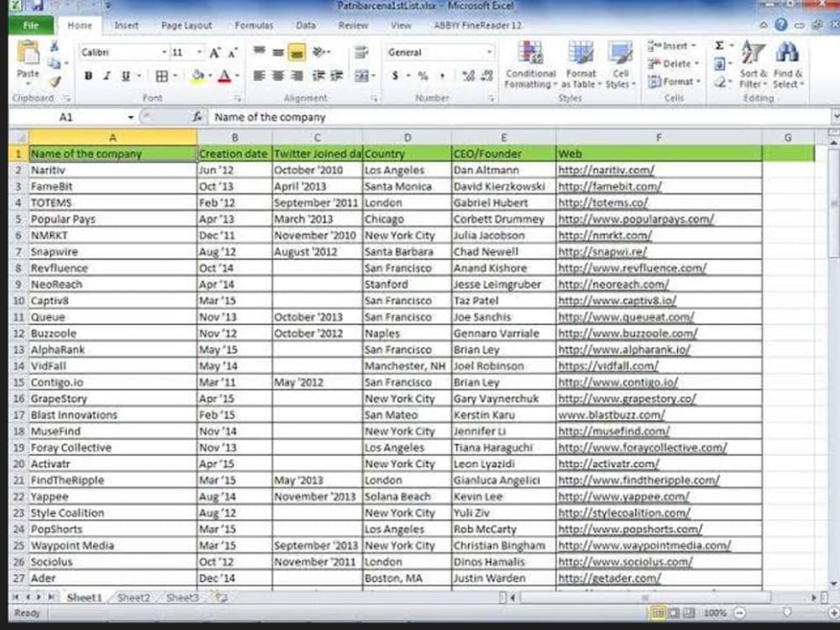Select highlighted Bottom Align button
The height and width of the screenshot is (630, 840).
click(x=297, y=52)
